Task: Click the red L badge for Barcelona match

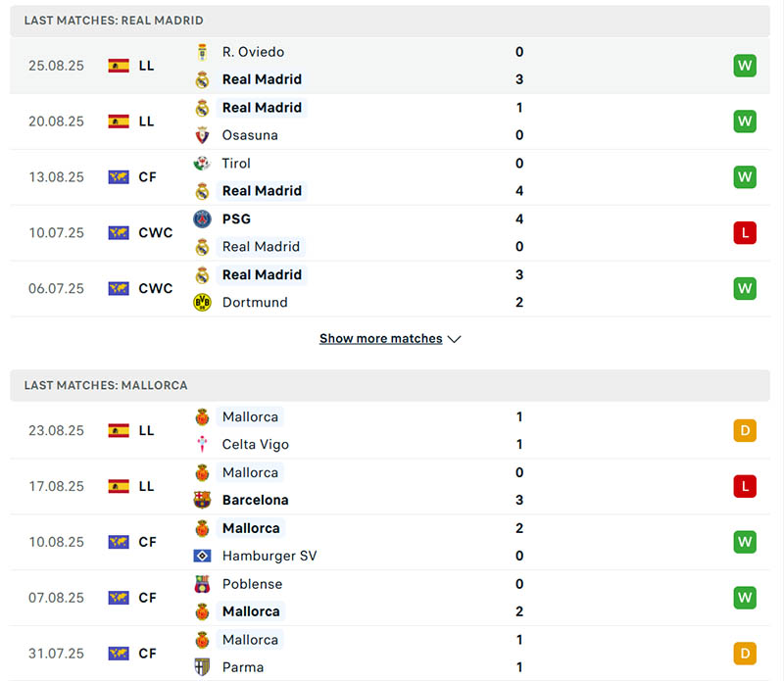Action: (x=745, y=486)
